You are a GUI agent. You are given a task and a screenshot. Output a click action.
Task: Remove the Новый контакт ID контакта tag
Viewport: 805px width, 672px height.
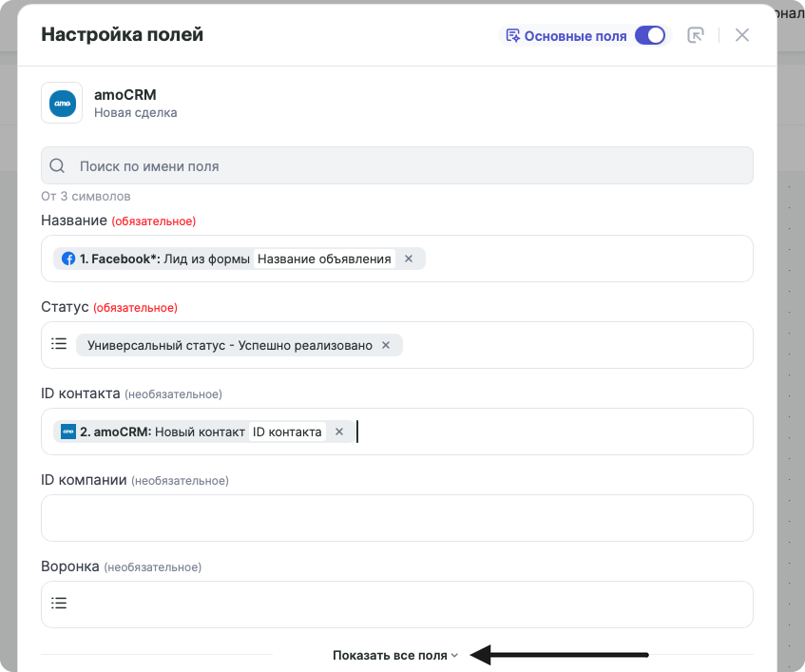(x=339, y=432)
